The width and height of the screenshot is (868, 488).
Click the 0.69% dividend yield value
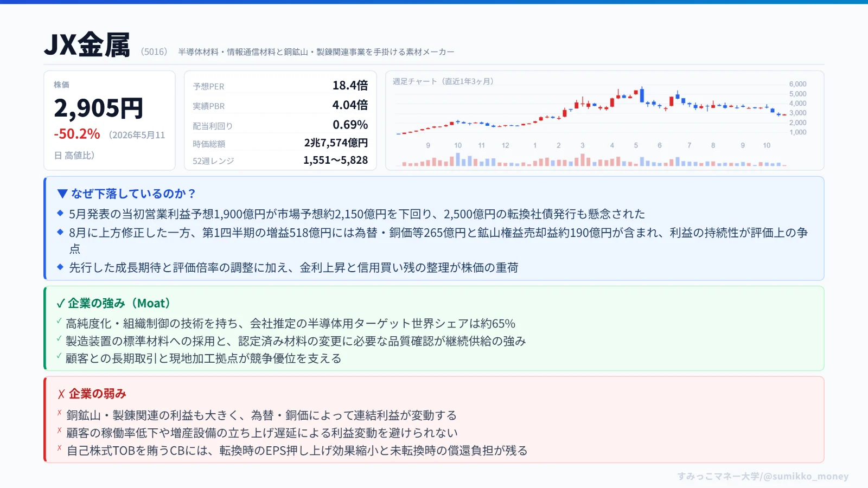click(350, 125)
